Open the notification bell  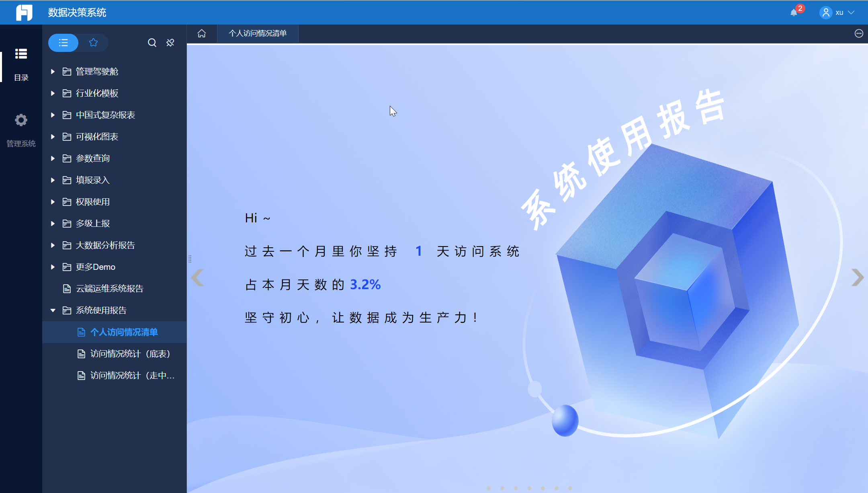click(x=794, y=12)
